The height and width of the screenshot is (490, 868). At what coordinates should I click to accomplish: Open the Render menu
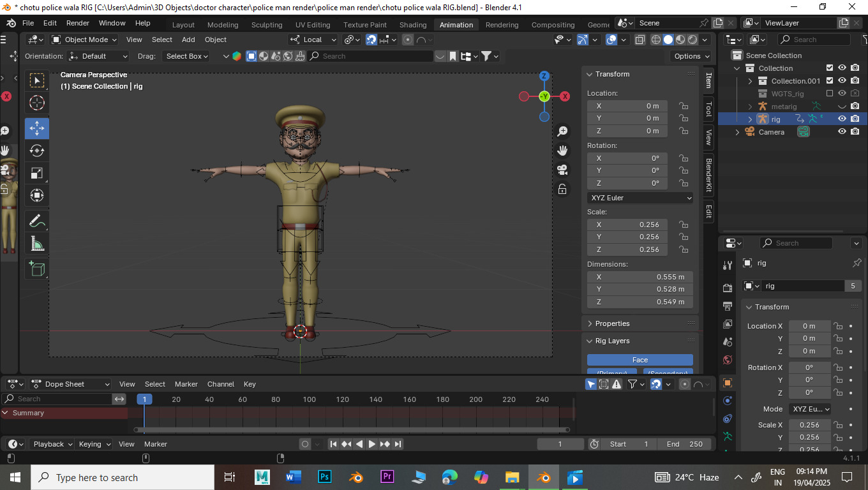[78, 23]
